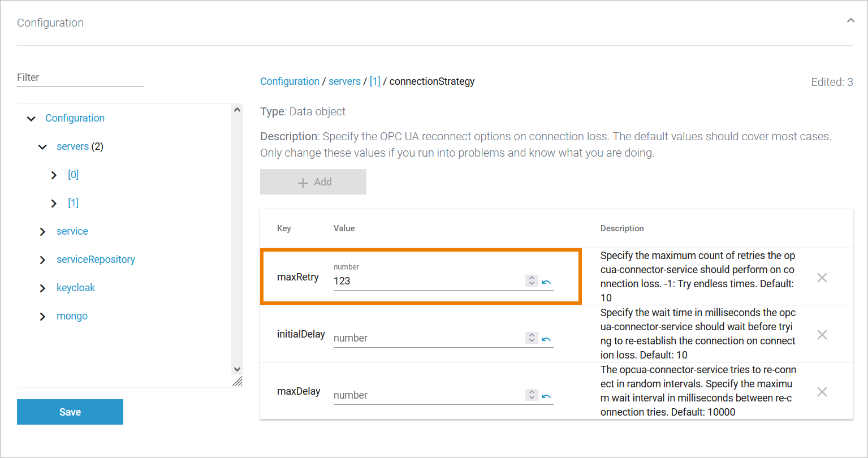This screenshot has width=868, height=458.
Task: Expand the keycloak tree node
Action: 42,288
